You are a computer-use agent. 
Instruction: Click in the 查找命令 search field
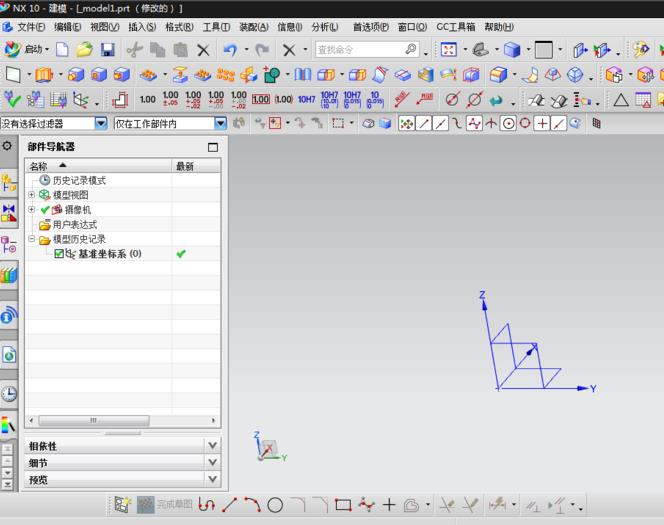click(x=358, y=49)
